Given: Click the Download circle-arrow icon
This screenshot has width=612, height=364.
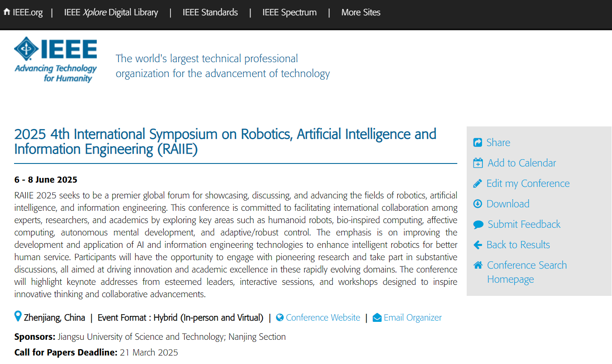Looking at the screenshot, I should (x=478, y=204).
